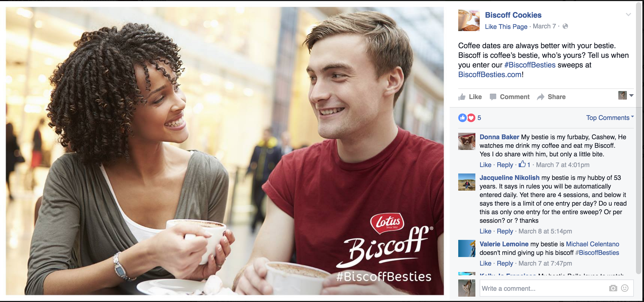
Task: Reply to Jacqueline Nikolish's comment
Action: (x=505, y=231)
